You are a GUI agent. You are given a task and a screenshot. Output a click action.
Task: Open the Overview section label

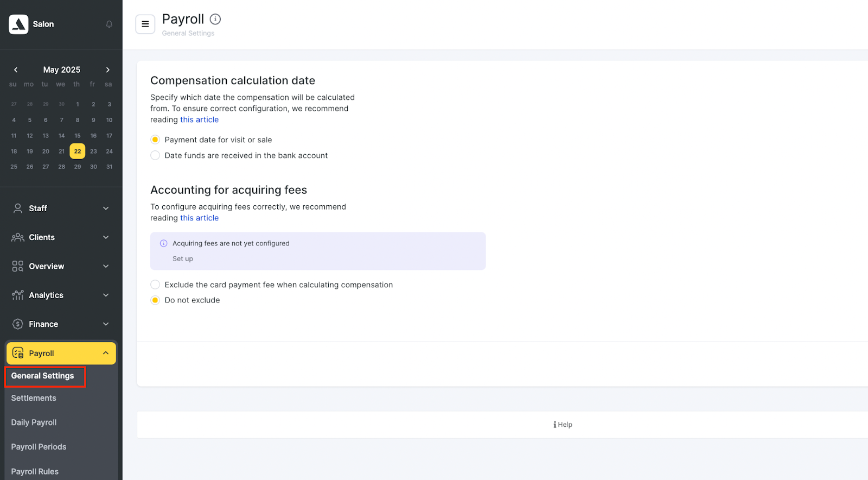pyautogui.click(x=47, y=266)
